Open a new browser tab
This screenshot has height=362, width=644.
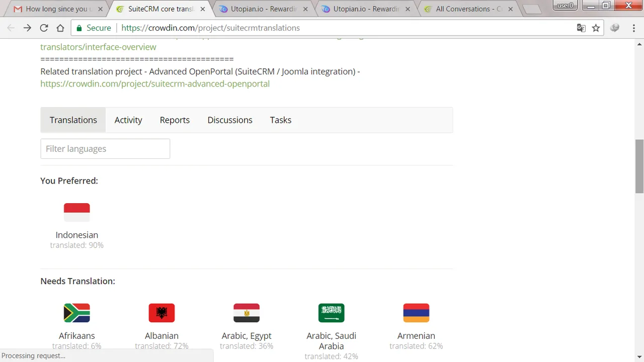click(531, 10)
